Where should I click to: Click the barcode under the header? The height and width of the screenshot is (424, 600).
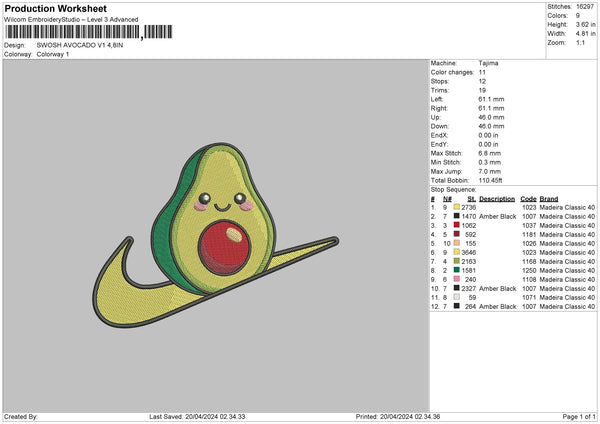tap(88, 32)
